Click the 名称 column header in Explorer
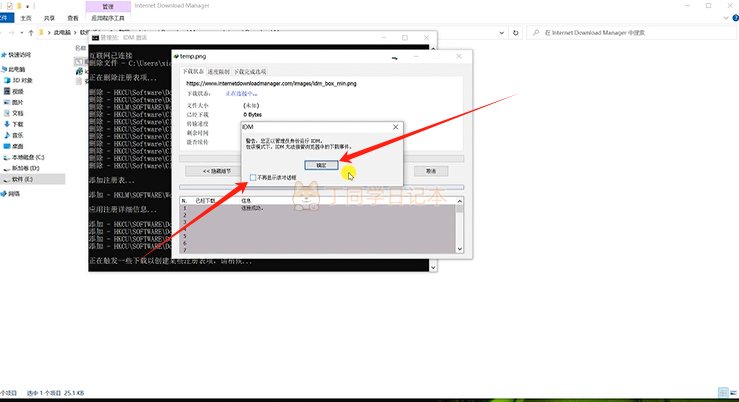The height and width of the screenshot is (402, 739). pyautogui.click(x=80, y=48)
